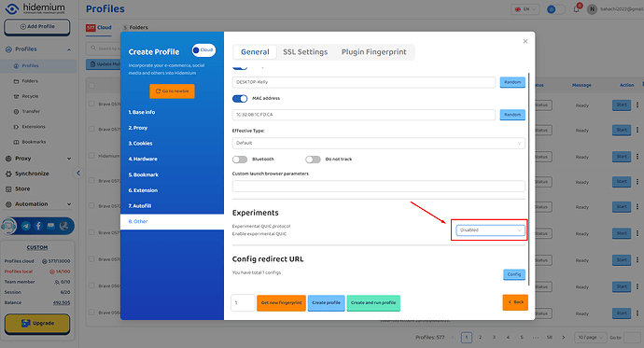Open the Folders tab on Profiles page
The height and width of the screenshot is (348, 644).
coord(135,27)
